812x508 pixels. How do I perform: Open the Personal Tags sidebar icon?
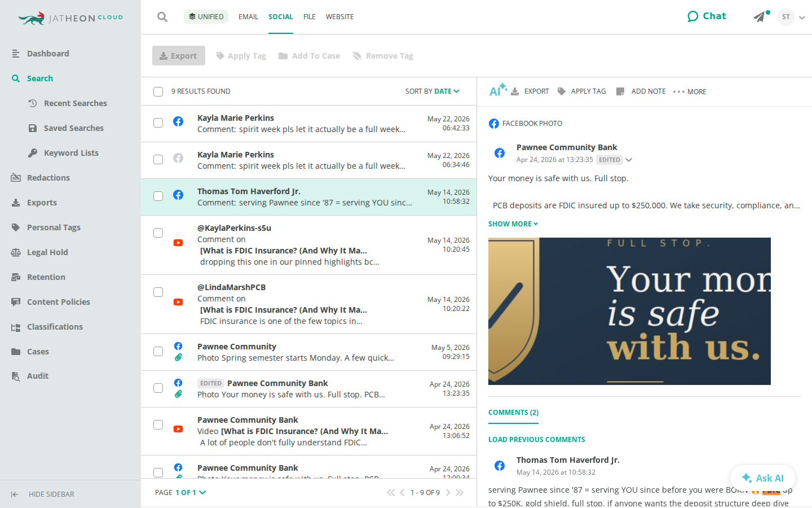point(16,227)
